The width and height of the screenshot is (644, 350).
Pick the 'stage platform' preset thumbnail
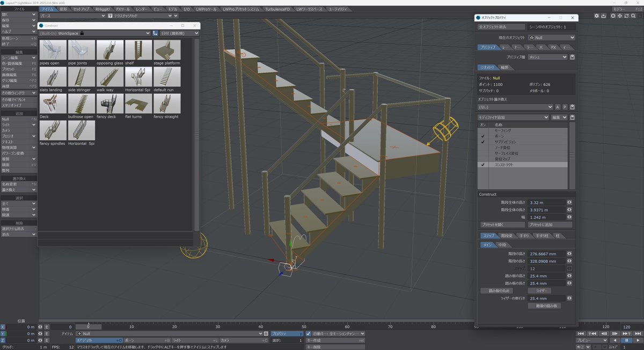pyautogui.click(x=167, y=50)
